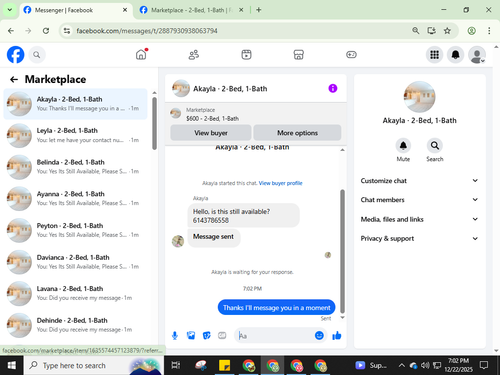The width and height of the screenshot is (500, 375).
Task: Open the account profile avatar menu
Action: [x=477, y=55]
